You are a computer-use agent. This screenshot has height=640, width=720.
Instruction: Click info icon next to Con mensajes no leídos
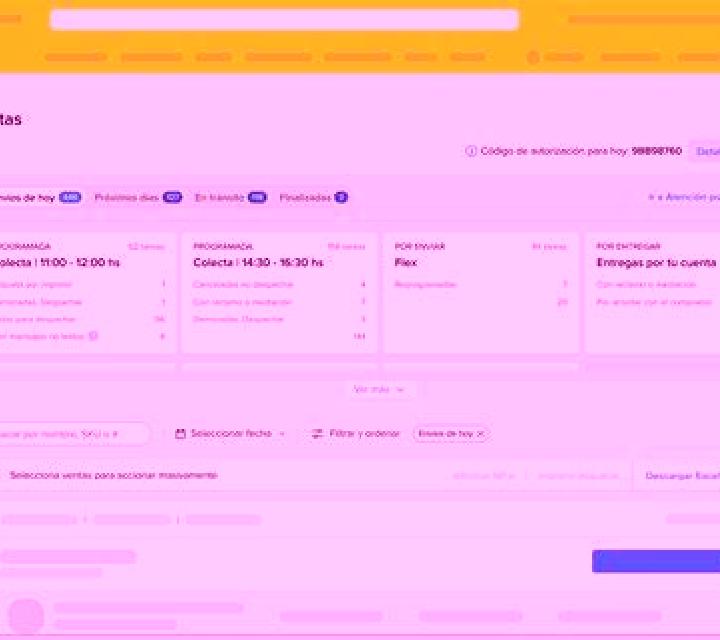[93, 336]
